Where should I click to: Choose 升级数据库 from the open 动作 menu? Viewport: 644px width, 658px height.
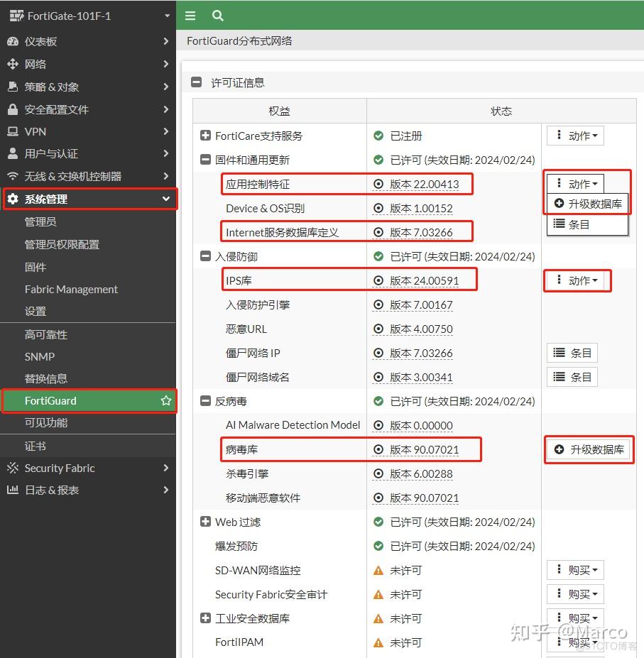click(x=587, y=204)
